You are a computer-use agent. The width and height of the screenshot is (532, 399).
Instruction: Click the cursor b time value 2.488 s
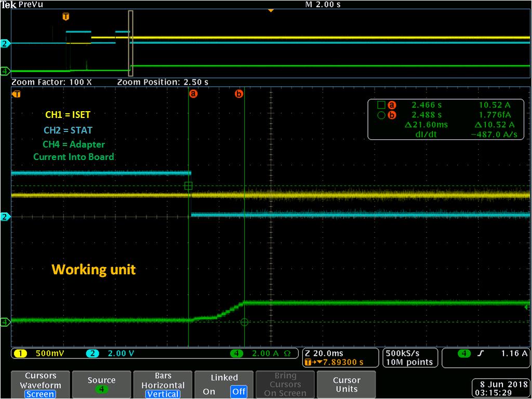pos(427,115)
